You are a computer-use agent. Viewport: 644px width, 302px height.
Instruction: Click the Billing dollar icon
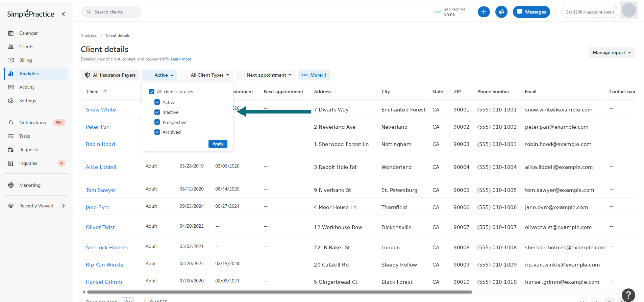point(11,60)
